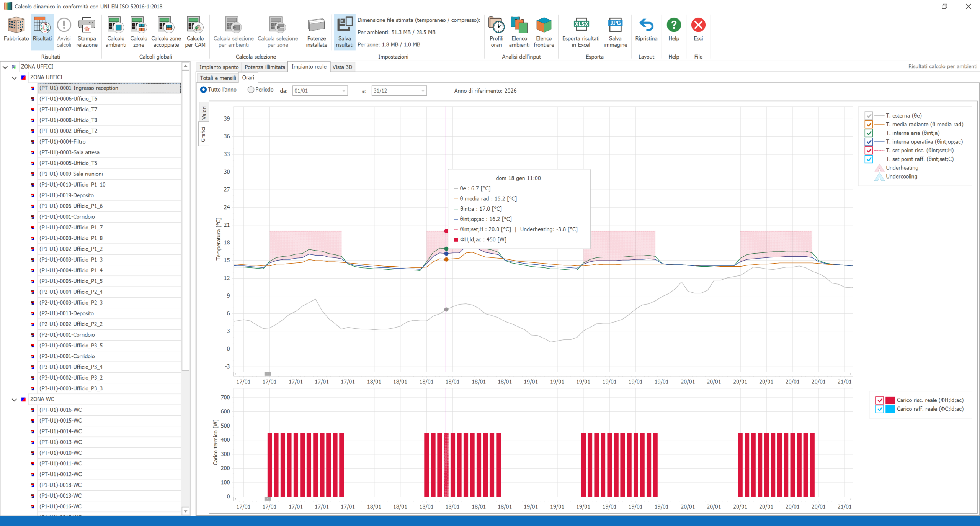Click Calcola selezione per zone
980x526 pixels.
(278, 31)
